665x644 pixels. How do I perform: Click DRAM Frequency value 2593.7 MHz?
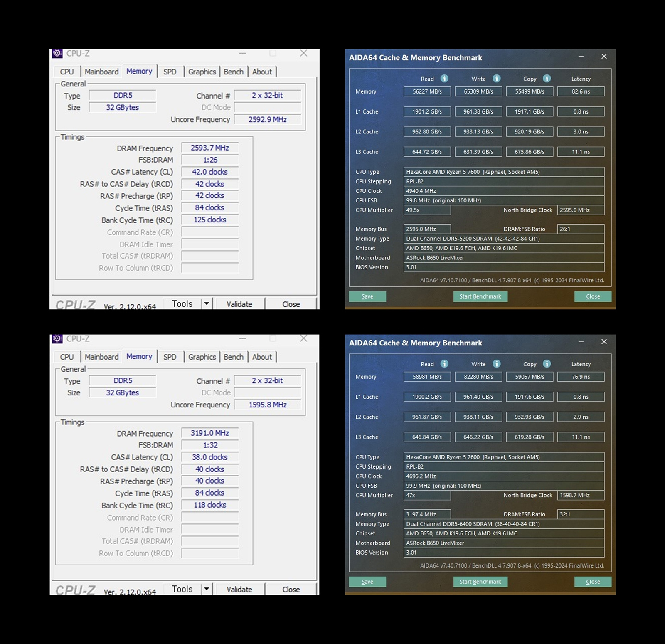(210, 148)
